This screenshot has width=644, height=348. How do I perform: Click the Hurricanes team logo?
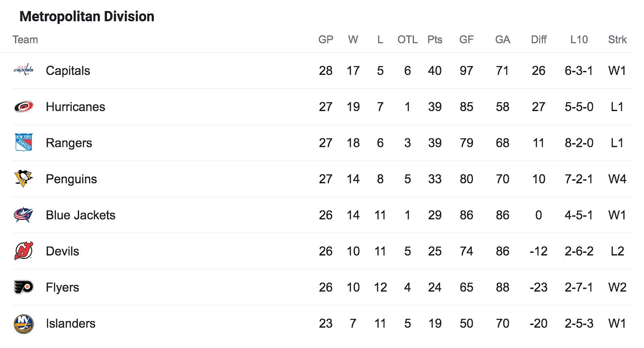(x=23, y=107)
